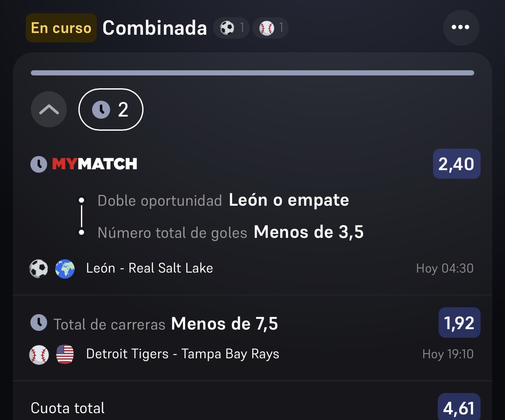
Task: Click the bet progress bar
Action: pyautogui.click(x=253, y=73)
